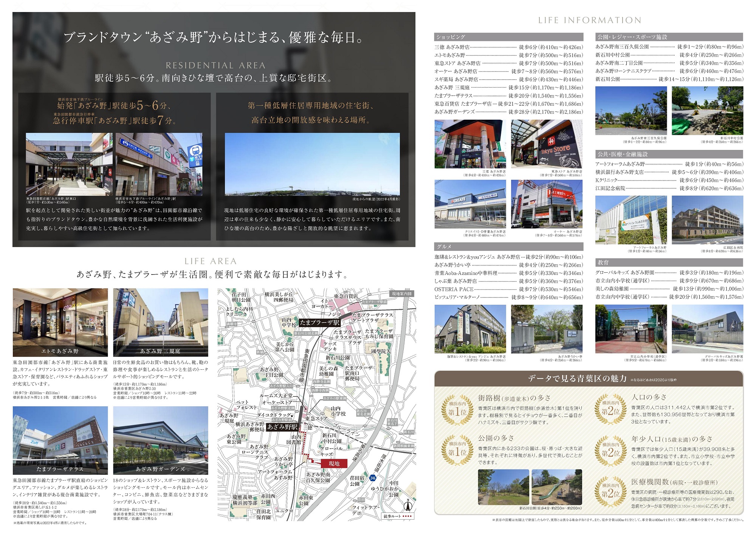Open the 江田記念病院 building photo

(708, 220)
